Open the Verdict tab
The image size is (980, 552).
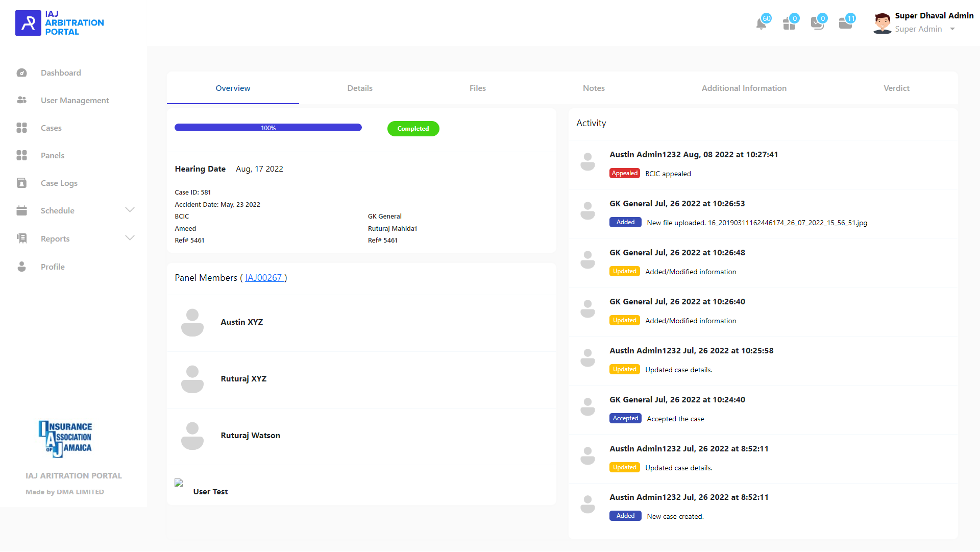pyautogui.click(x=896, y=88)
